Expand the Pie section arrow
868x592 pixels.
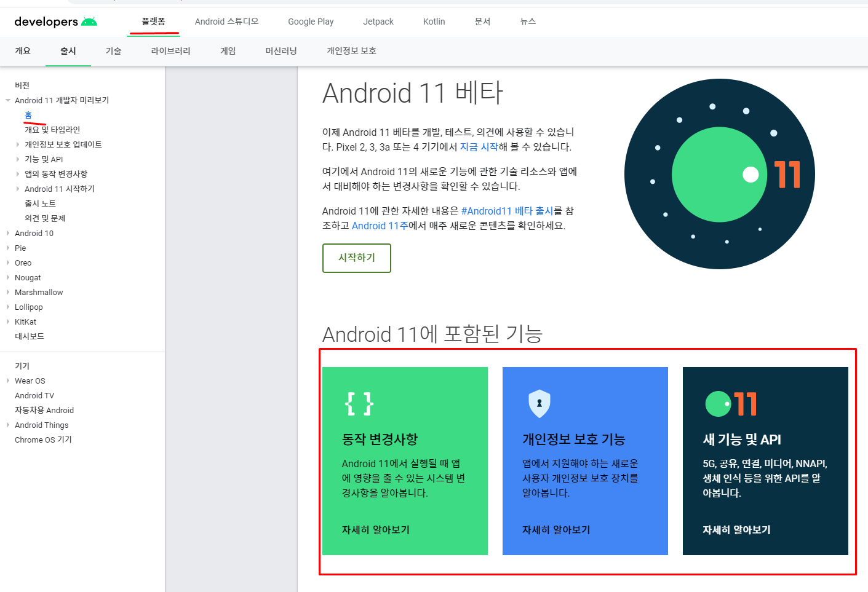point(8,248)
